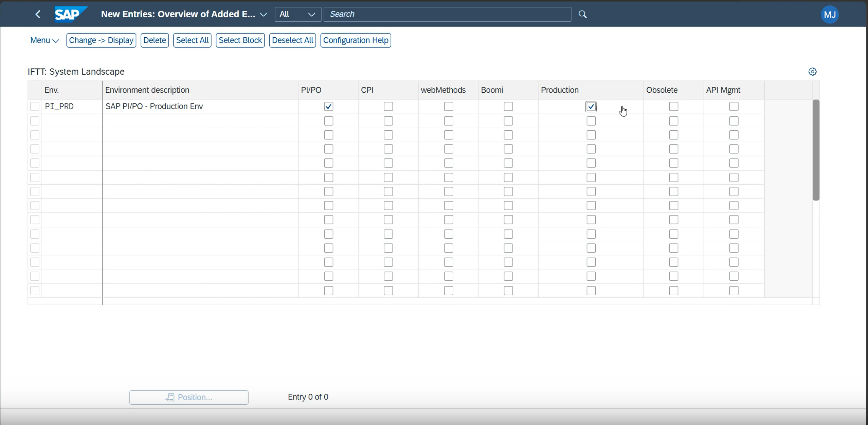Expand the Menu dropdown
Screen dimensions: 868x425
[x=44, y=40]
